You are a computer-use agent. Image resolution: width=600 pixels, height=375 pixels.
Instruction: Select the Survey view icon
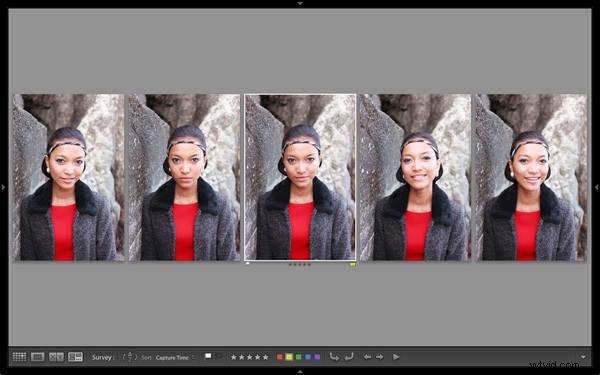75,357
